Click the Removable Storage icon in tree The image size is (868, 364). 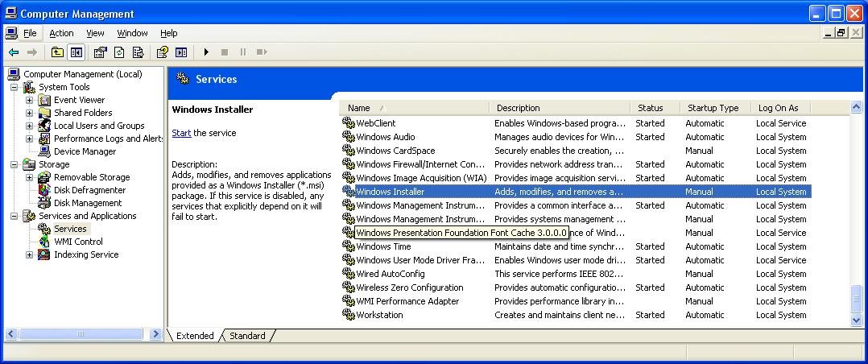pyautogui.click(x=44, y=177)
